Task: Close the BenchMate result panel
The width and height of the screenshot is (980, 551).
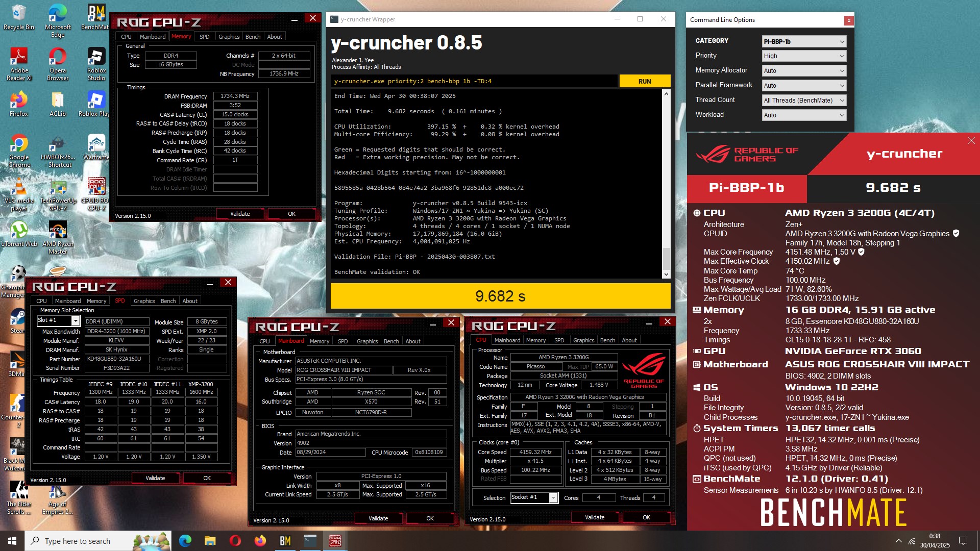Action: tap(971, 140)
